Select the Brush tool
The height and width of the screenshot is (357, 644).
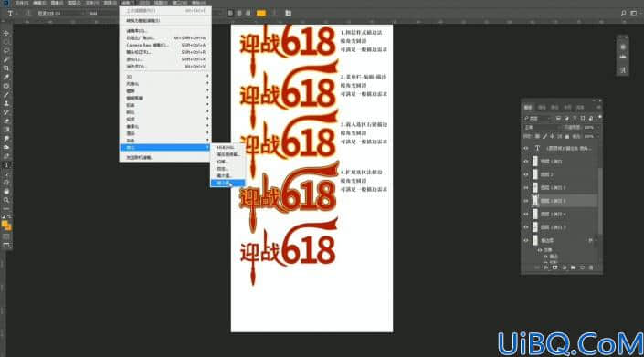6,95
